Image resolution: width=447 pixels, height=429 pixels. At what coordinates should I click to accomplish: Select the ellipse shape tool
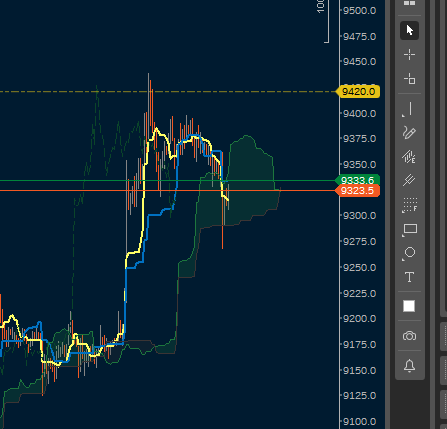click(x=409, y=253)
